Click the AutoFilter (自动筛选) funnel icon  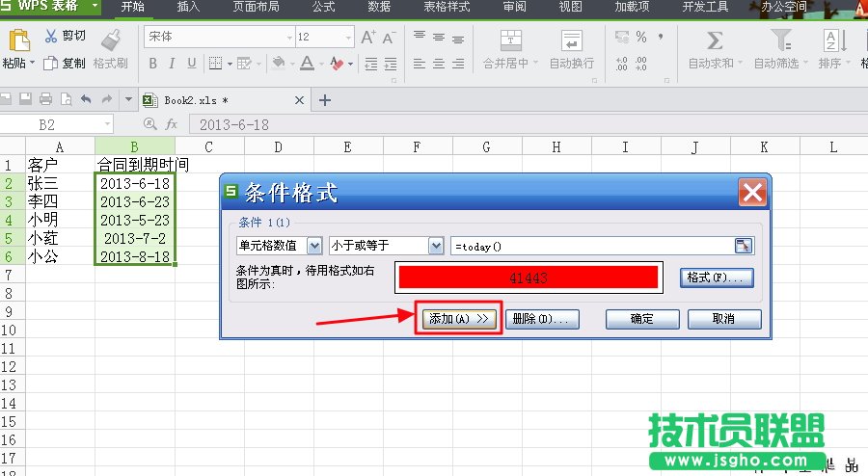[x=780, y=40]
